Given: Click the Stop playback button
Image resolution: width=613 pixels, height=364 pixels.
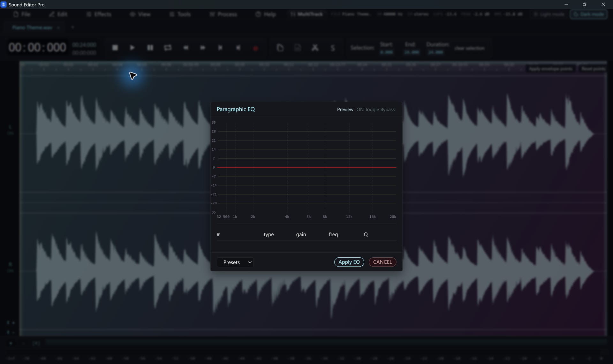Looking at the screenshot, I should tap(115, 48).
